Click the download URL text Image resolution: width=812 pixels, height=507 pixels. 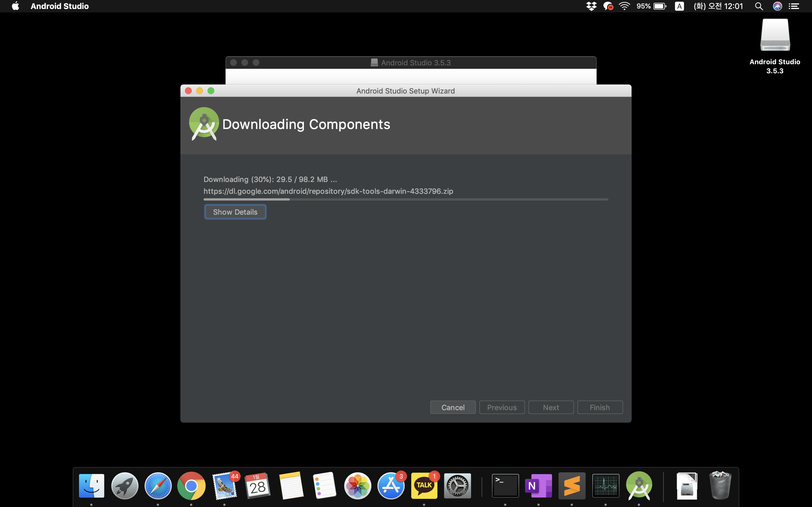328,191
